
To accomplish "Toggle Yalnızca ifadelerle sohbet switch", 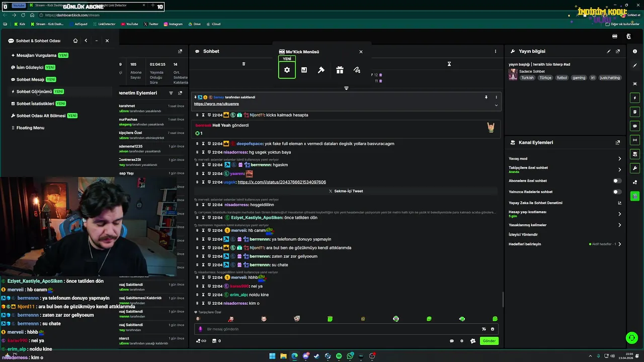I will click(x=617, y=192).
